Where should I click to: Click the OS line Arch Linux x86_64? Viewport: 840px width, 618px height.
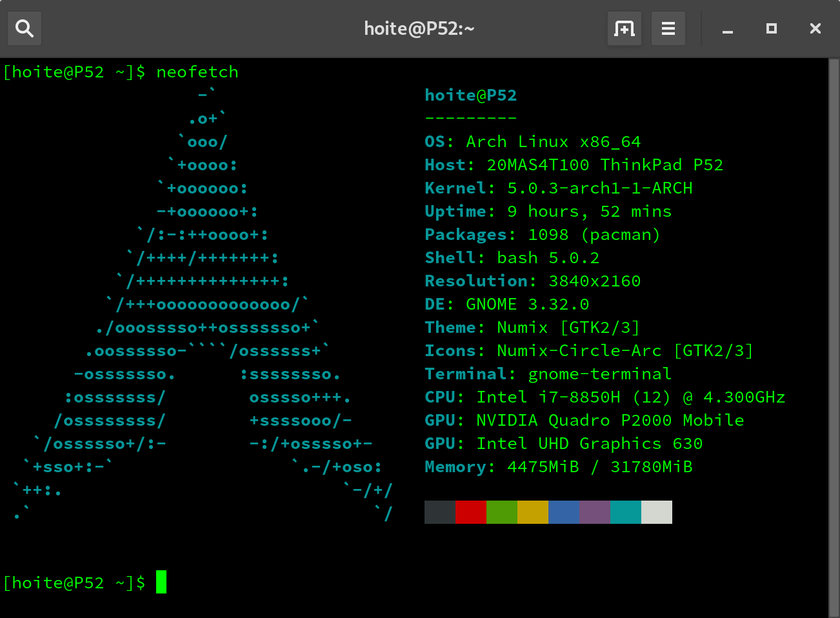pos(533,142)
